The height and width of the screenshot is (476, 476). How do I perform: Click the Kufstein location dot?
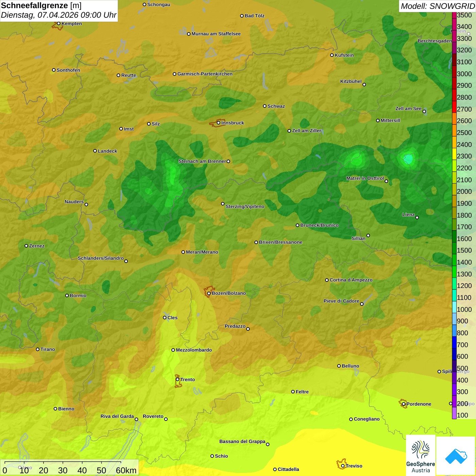(x=332, y=55)
